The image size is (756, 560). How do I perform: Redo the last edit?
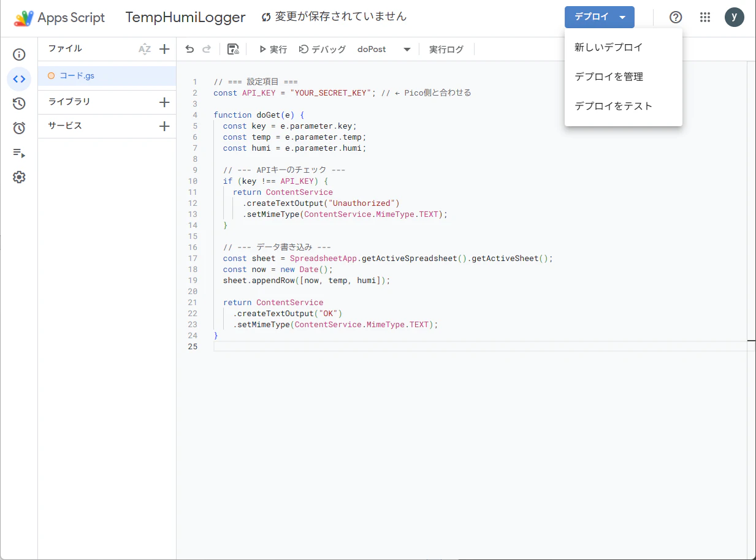207,49
